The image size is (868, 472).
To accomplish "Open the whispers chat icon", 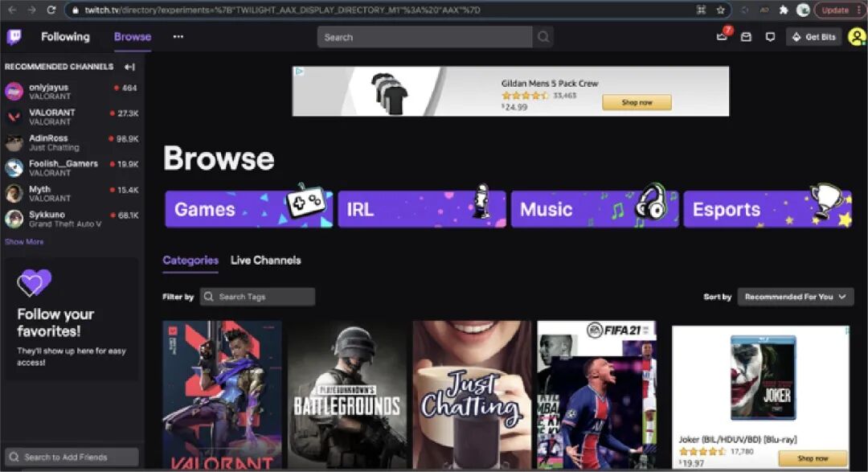I will click(770, 37).
